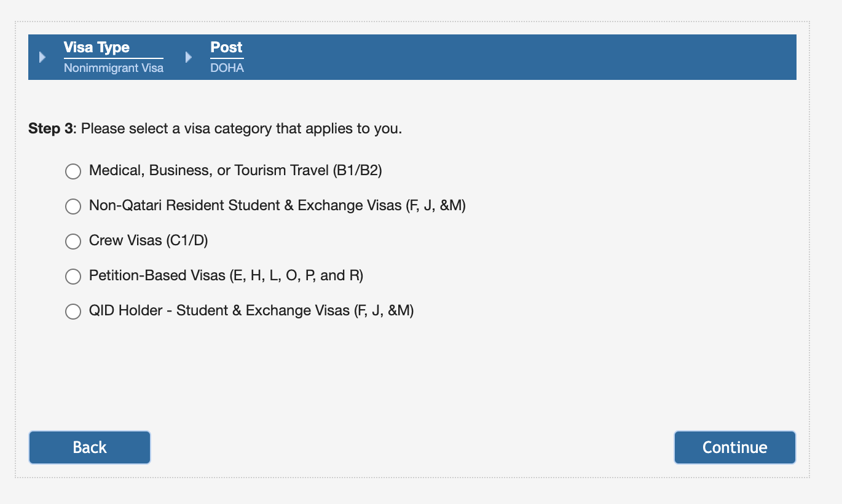842x504 pixels.
Task: Select the Non-Qatari Resident Student radio circle
Action: point(73,206)
